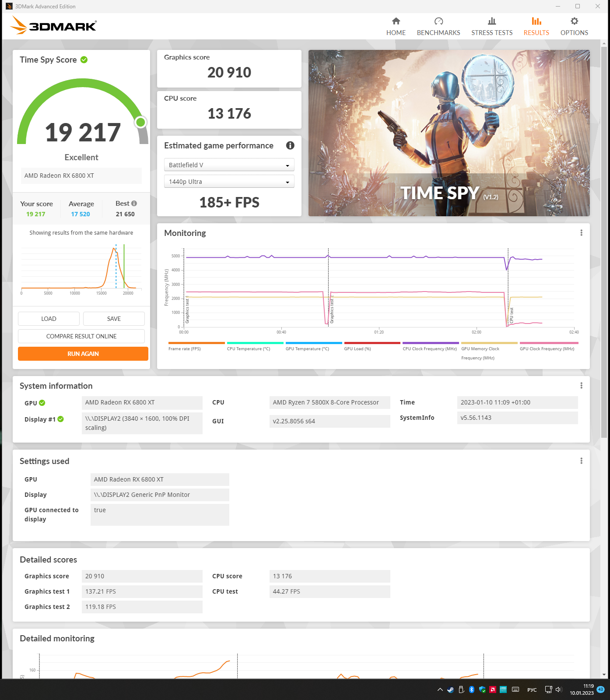This screenshot has height=700, width=610.
Task: Select the Results tab
Action: (x=536, y=27)
